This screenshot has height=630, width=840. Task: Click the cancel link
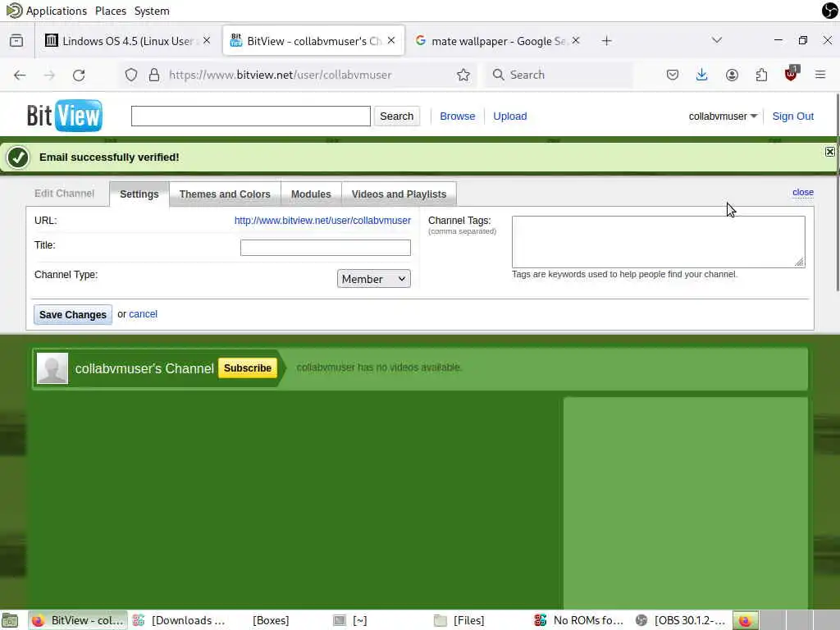tap(143, 314)
